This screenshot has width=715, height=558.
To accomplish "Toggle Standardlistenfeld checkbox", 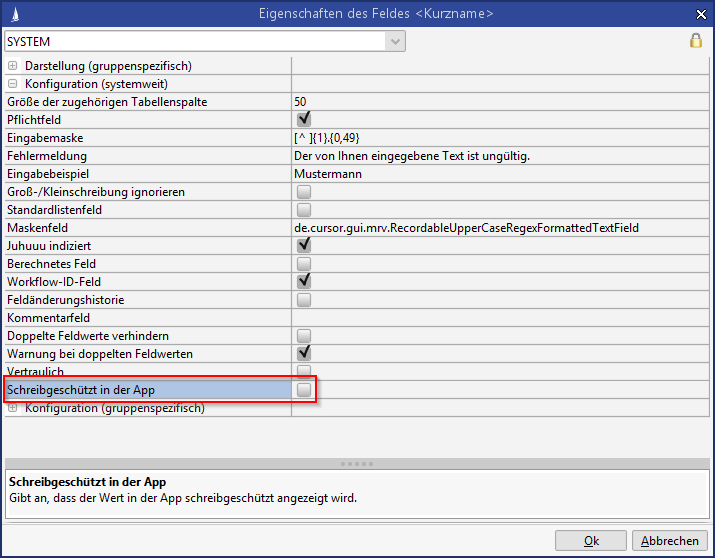I will click(303, 210).
